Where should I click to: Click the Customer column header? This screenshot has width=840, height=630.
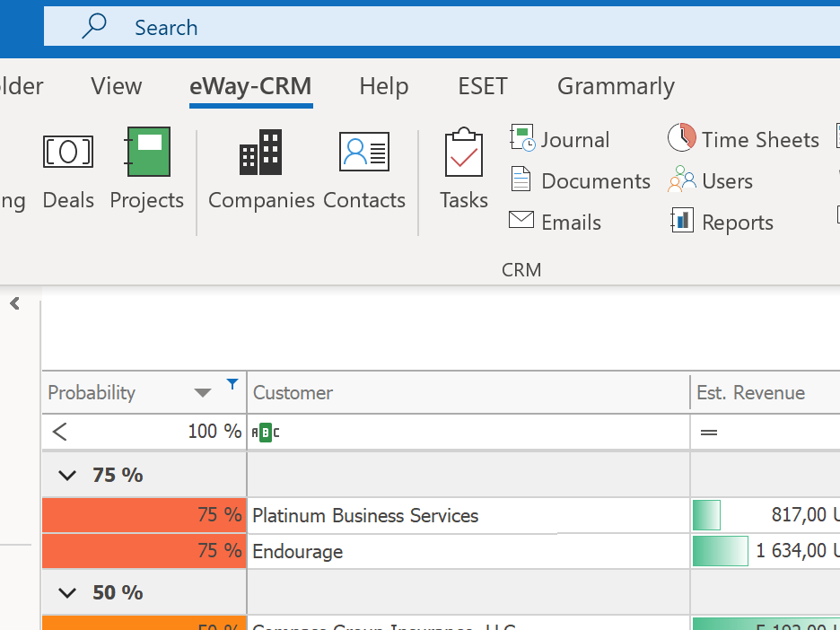468,393
